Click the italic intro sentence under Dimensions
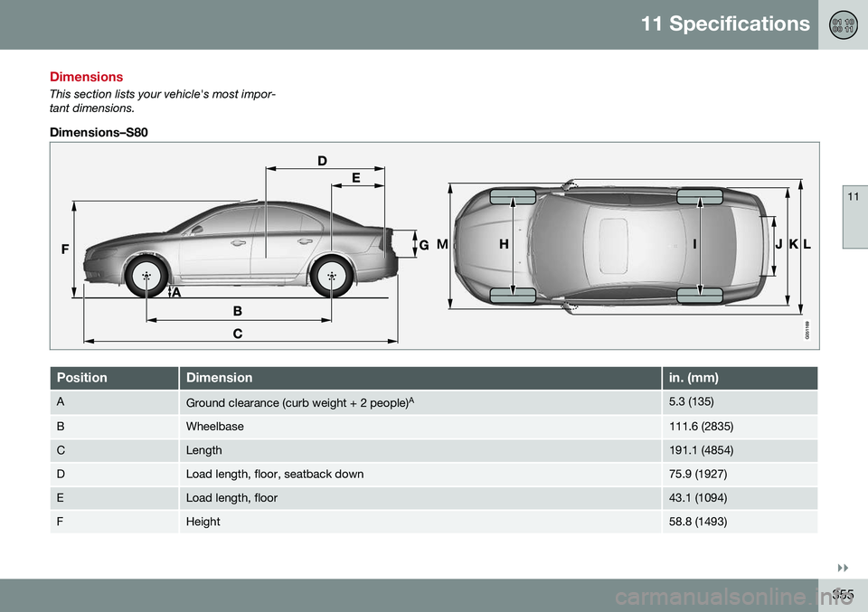868x612 pixels. [x=162, y=101]
